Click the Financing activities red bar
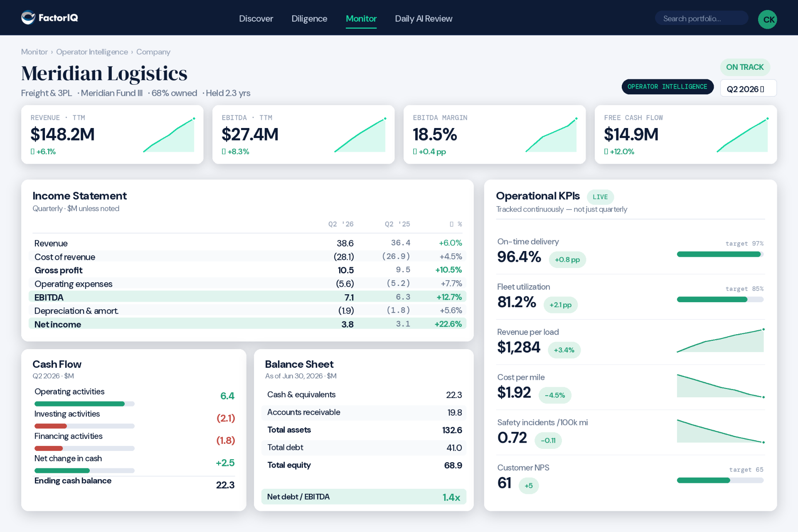 (48, 448)
